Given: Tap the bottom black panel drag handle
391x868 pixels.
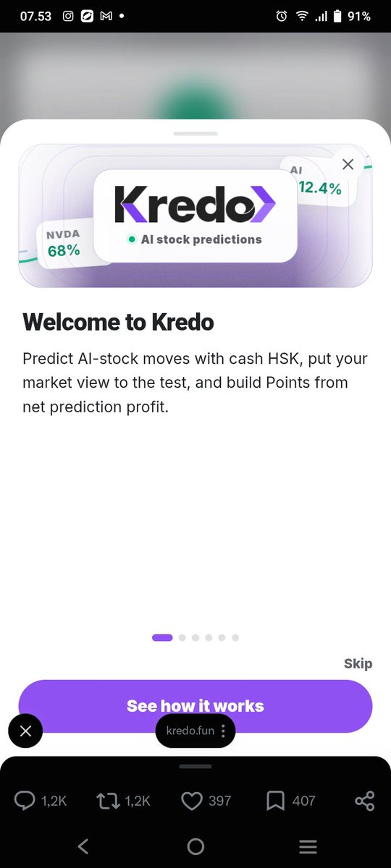Looking at the screenshot, I should (195, 766).
